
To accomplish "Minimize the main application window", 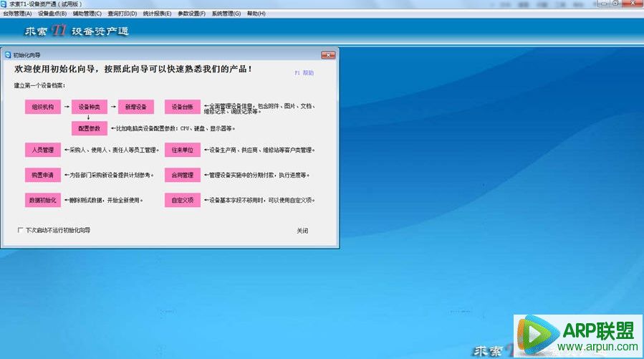I will 603,4.
